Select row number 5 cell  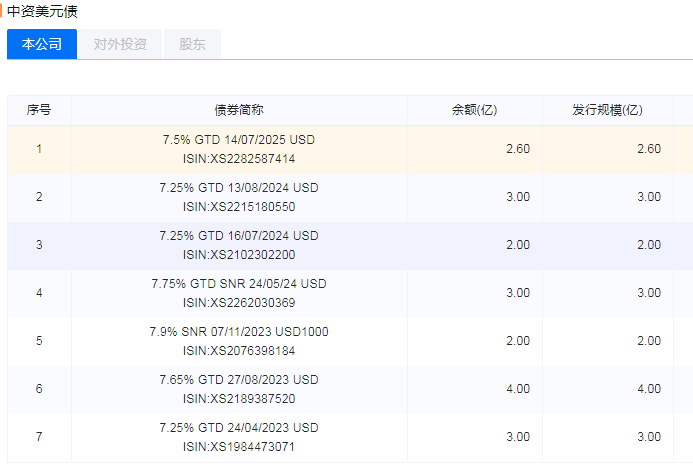pos(39,341)
